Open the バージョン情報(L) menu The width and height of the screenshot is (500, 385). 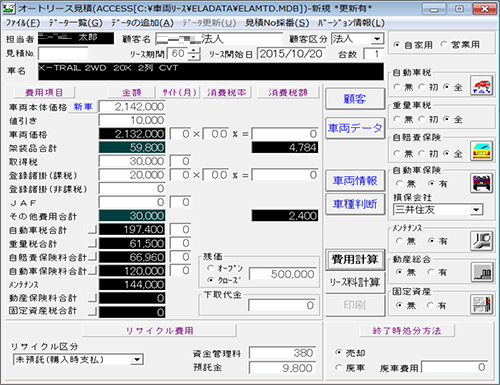click(351, 23)
